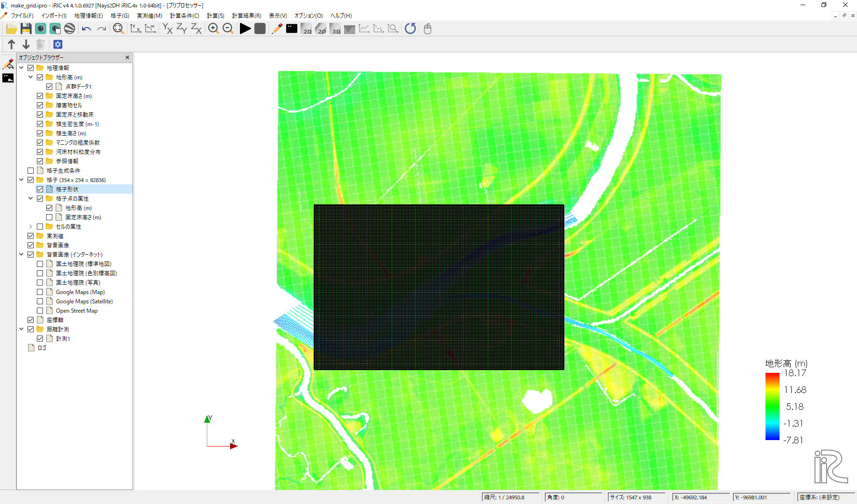Image resolution: width=857 pixels, height=504 pixels.
Task: Open the 3D post-processing window
Action: pos(336,29)
